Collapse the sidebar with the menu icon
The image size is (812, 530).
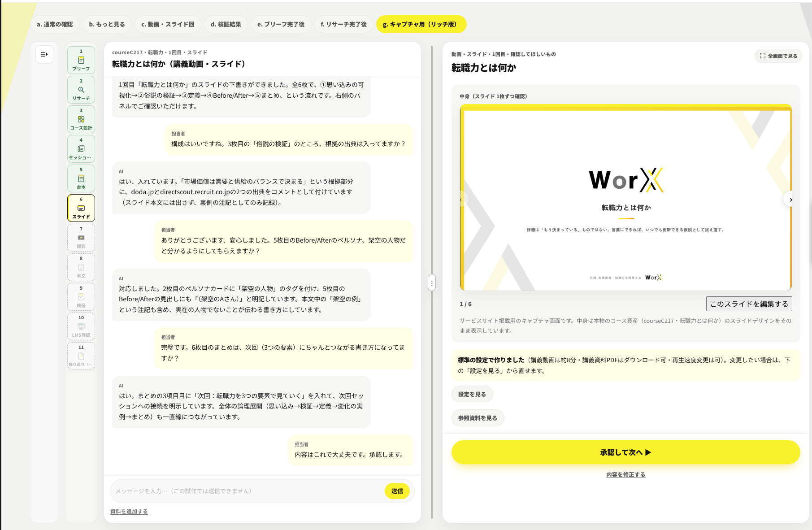pyautogui.click(x=44, y=54)
